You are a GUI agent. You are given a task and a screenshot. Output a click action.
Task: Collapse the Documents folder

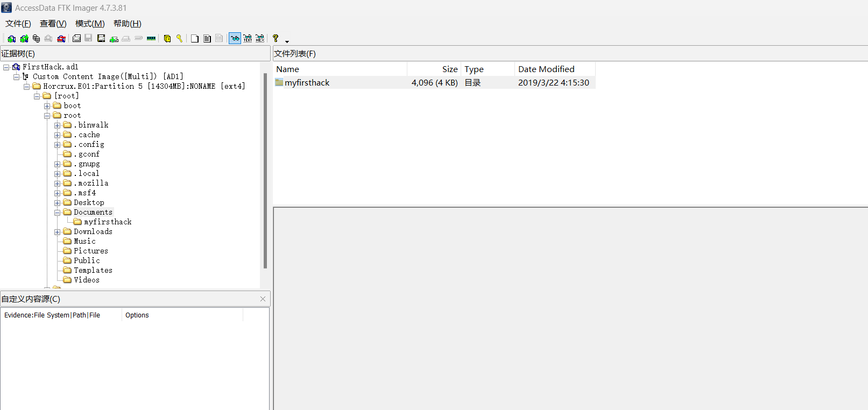coord(57,213)
